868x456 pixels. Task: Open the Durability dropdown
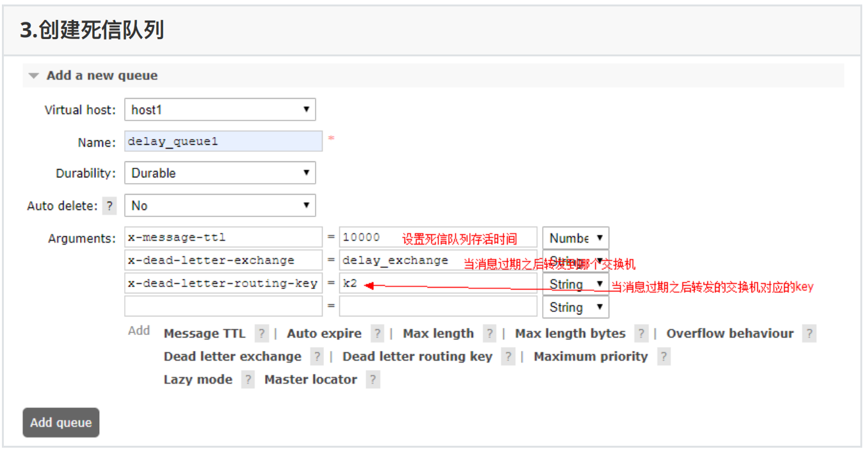pos(220,173)
